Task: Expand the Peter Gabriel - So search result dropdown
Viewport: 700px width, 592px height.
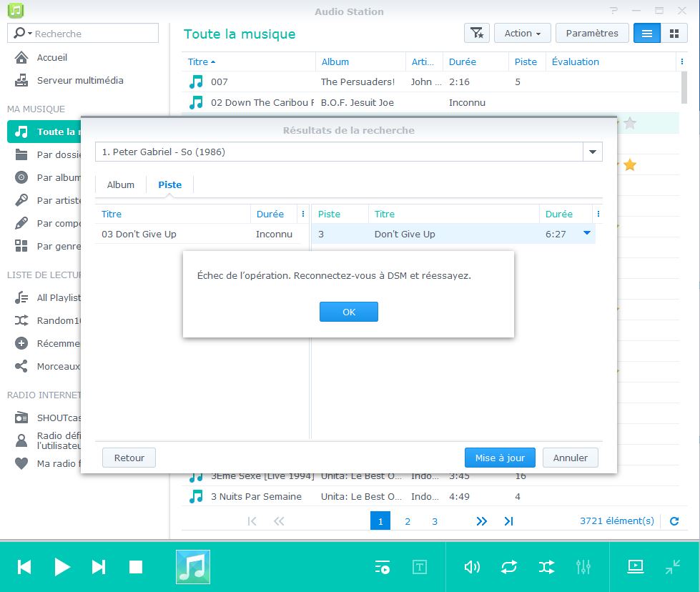Action: pyautogui.click(x=592, y=152)
